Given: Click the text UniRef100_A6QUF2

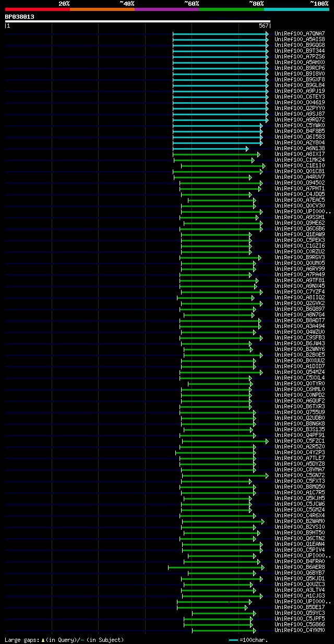Looking at the screenshot, I should click(x=300, y=400).
